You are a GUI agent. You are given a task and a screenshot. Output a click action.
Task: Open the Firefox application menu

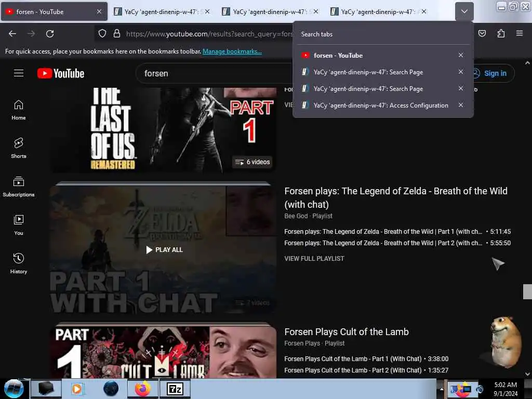tap(520, 33)
